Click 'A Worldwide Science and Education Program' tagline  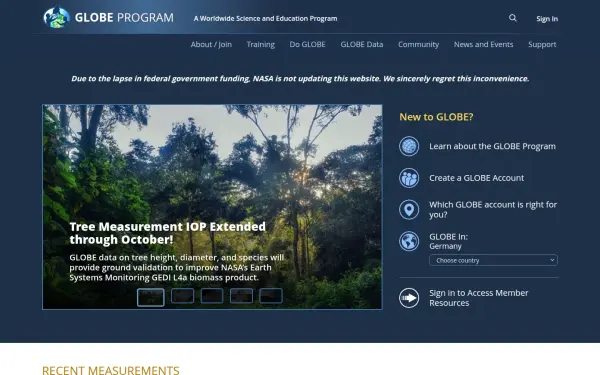[265, 18]
